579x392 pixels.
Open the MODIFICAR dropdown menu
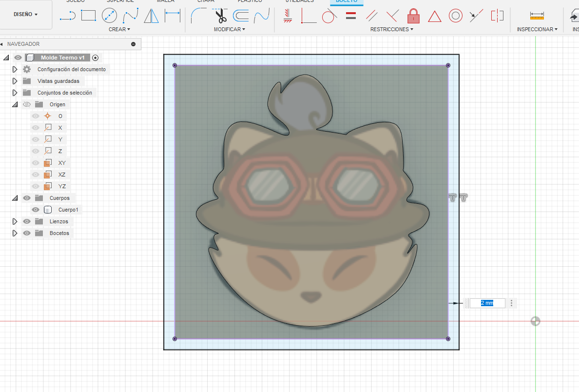click(x=230, y=29)
